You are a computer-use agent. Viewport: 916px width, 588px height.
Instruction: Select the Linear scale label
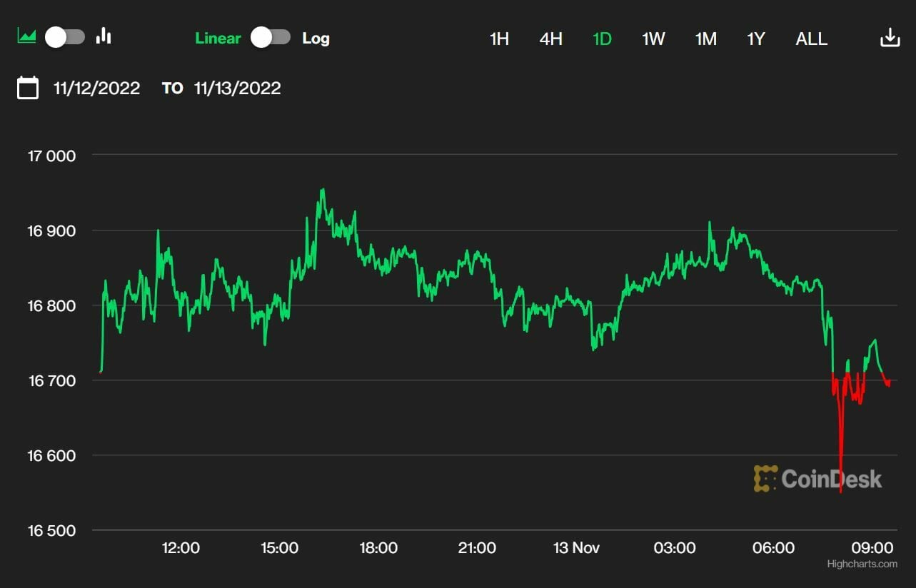[x=218, y=39]
